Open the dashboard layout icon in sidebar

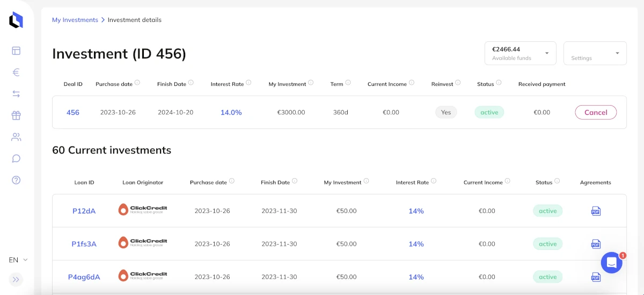pyautogui.click(x=16, y=51)
